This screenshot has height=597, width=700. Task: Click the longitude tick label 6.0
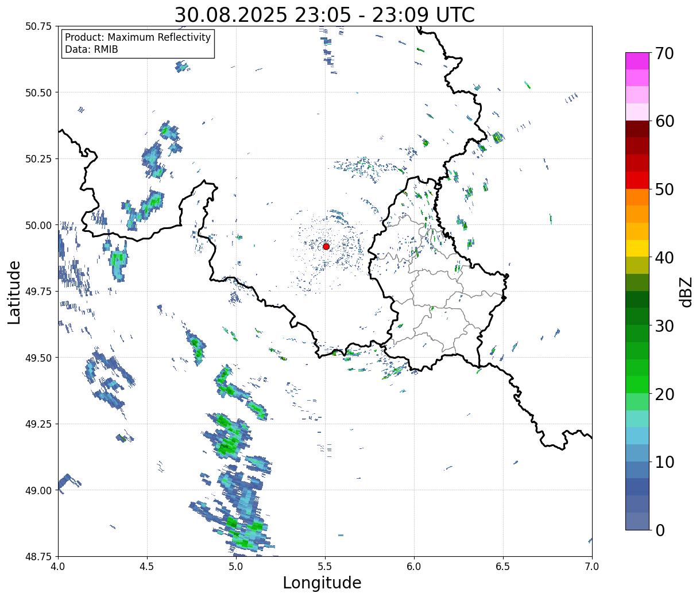click(x=414, y=567)
